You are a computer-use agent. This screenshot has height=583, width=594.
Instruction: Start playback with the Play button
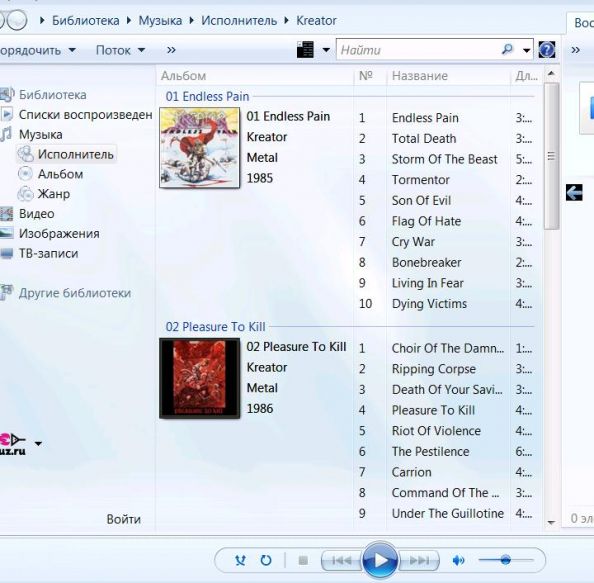click(380, 560)
